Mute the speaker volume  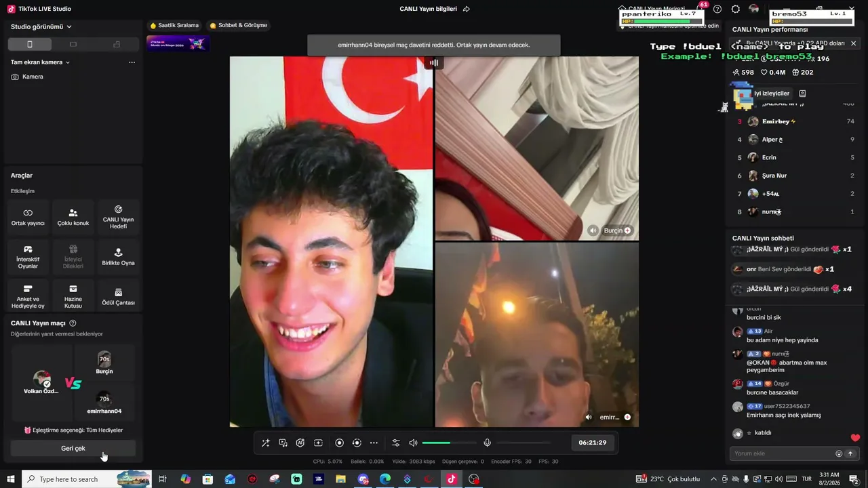click(413, 443)
